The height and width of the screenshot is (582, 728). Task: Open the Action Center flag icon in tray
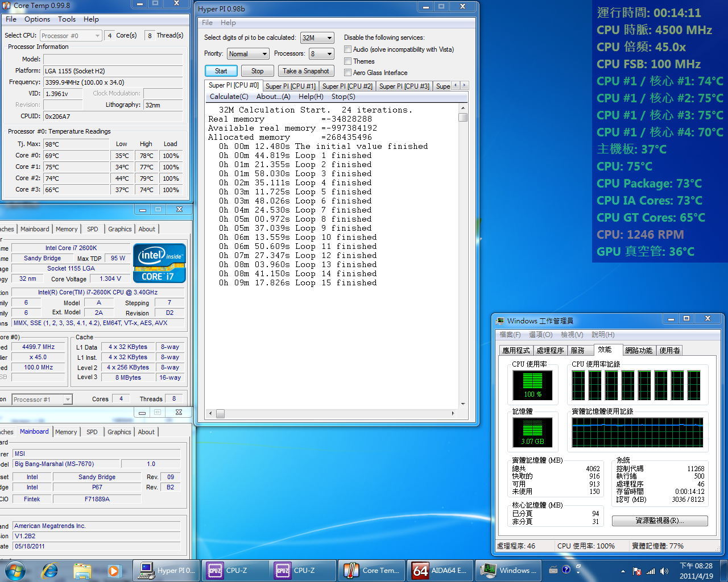click(x=637, y=571)
